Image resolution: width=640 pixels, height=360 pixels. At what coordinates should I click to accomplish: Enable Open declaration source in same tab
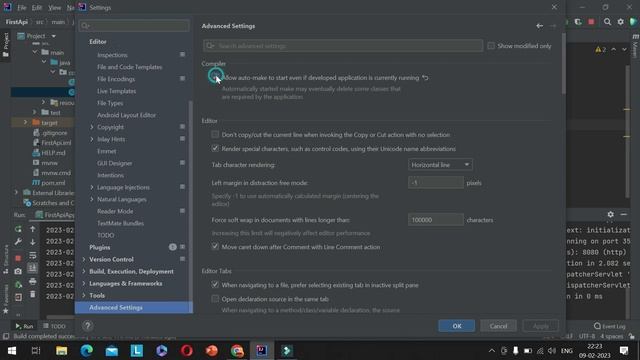[215, 299]
